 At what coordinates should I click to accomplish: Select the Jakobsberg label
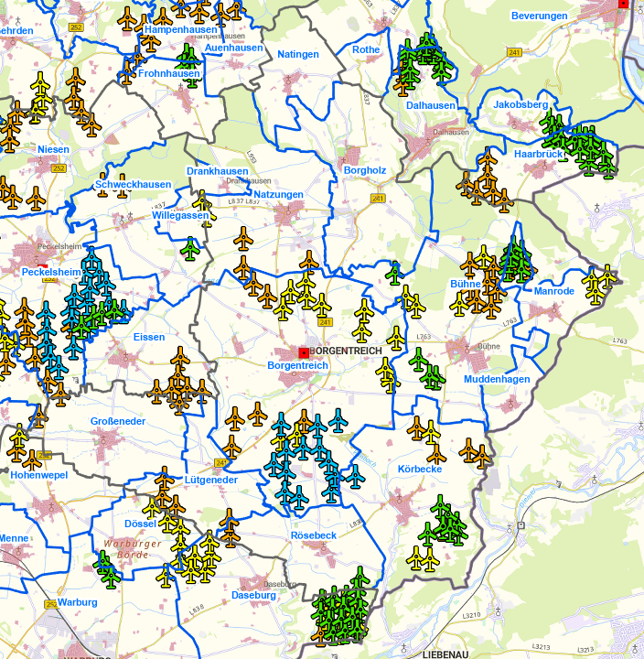click(x=521, y=104)
